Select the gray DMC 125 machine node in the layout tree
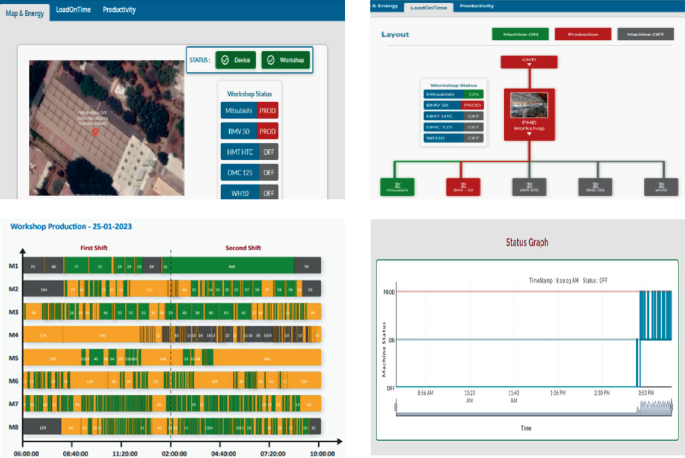 point(595,187)
